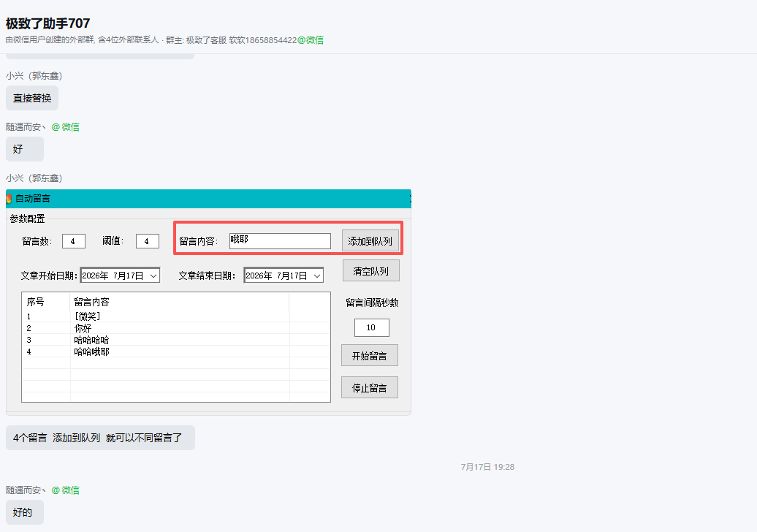Click the green @微信 in the group subtitle
The image size is (757, 532).
(311, 40)
